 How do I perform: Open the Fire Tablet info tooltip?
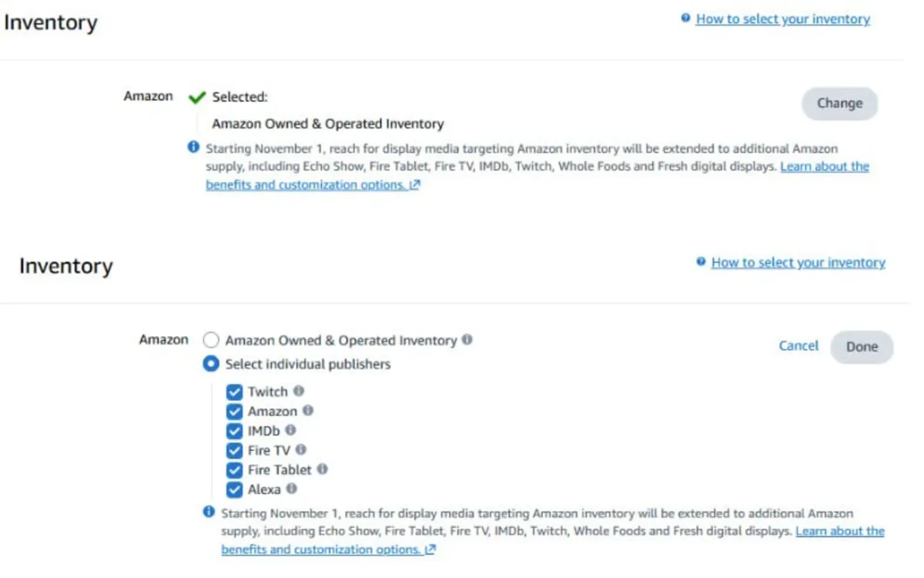(x=323, y=469)
